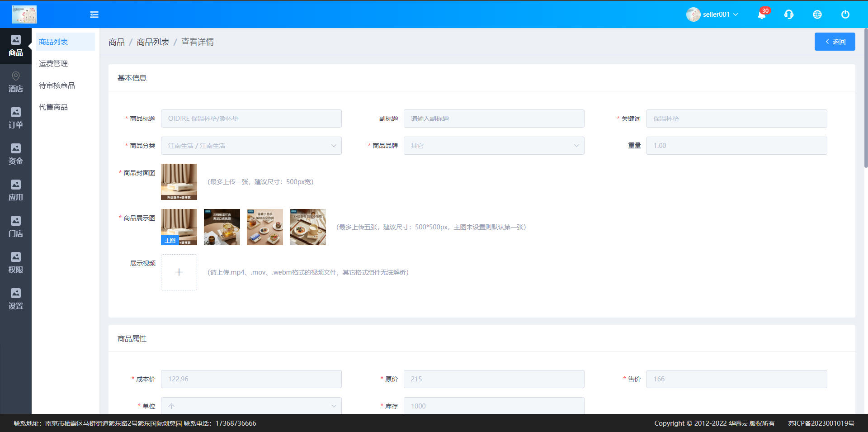The height and width of the screenshot is (432, 868).
Task: Click the customer service headset icon
Action: 789,14
